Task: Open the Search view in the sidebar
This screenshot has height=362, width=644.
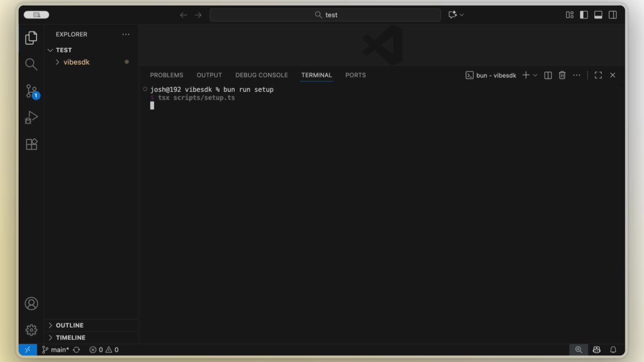Action: click(x=31, y=64)
